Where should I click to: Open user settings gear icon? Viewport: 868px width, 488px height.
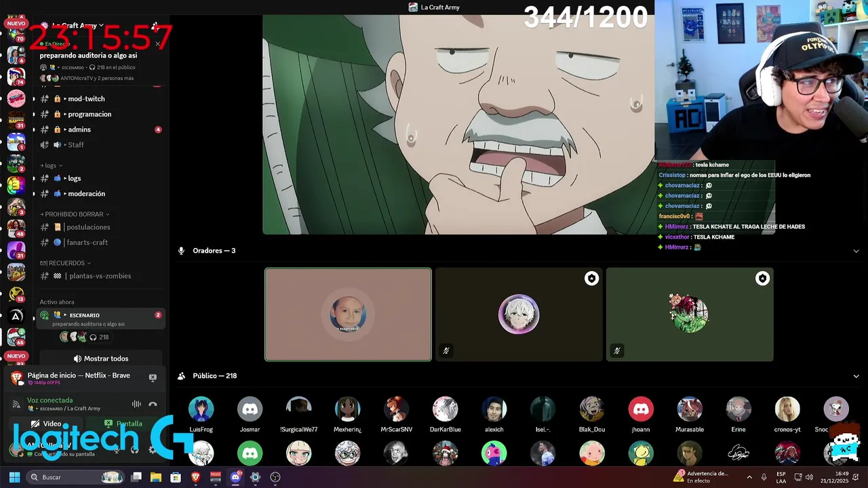[x=153, y=449]
